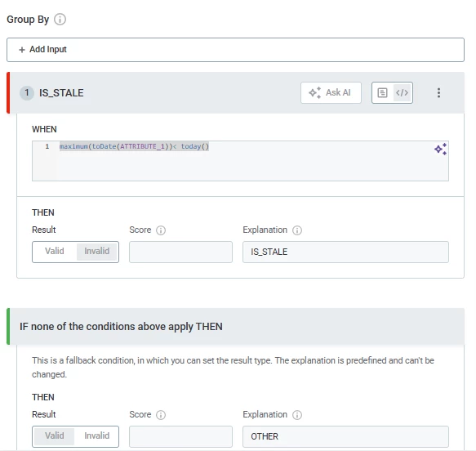Screen dimensions: 476x451
Task: Set the fallback result to Valid
Action: (x=55, y=436)
